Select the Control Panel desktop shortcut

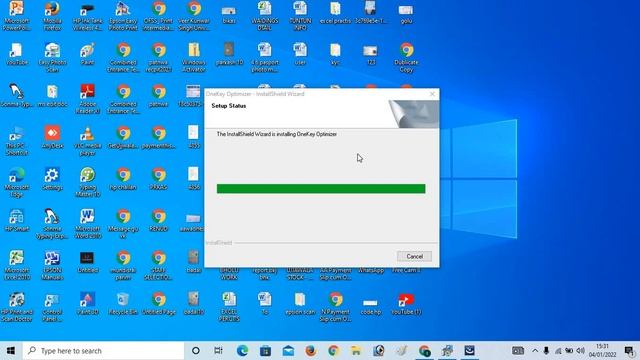[52, 307]
